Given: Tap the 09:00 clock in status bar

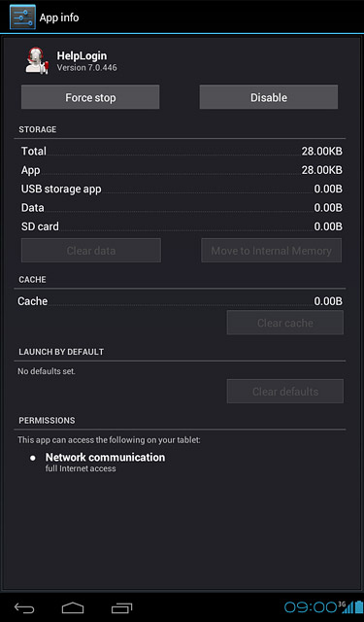Looking at the screenshot, I should [311, 606].
